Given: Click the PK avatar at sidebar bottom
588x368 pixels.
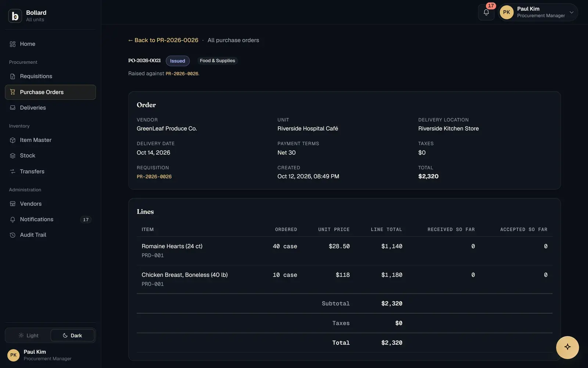Looking at the screenshot, I should pos(14,355).
